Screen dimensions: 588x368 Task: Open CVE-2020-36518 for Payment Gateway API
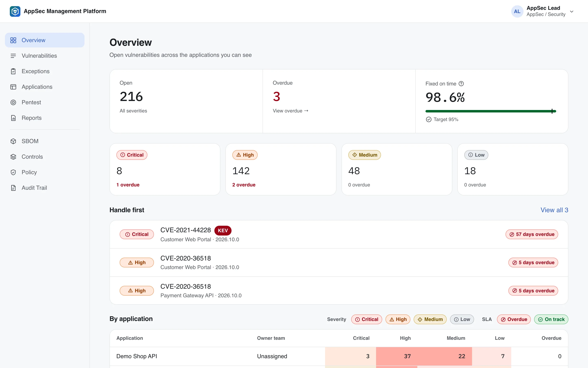coord(339,291)
